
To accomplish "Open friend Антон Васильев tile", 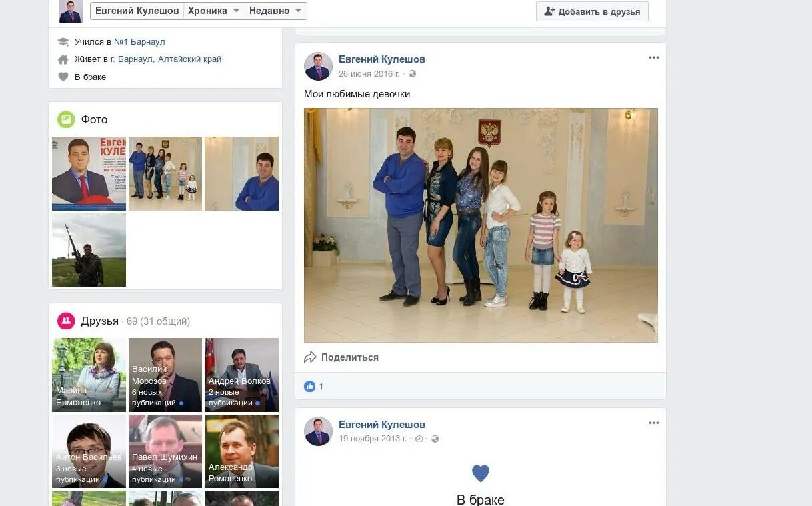I will pyautogui.click(x=89, y=451).
